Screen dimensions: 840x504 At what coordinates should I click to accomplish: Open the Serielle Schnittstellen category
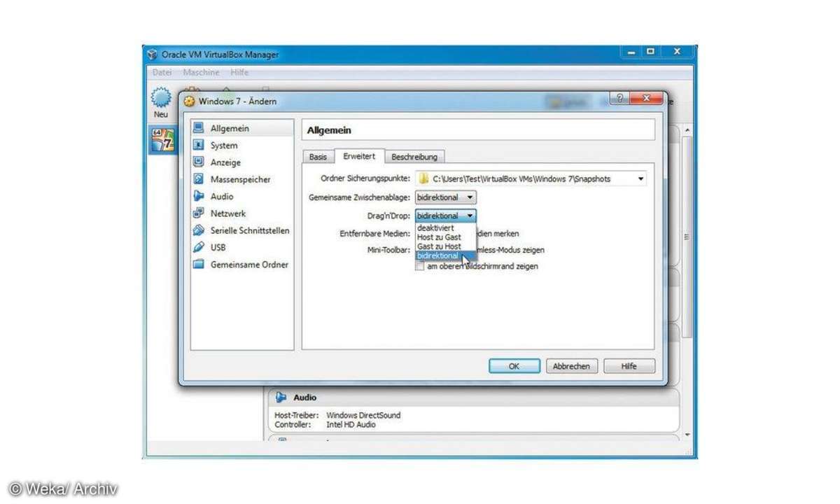point(242,230)
